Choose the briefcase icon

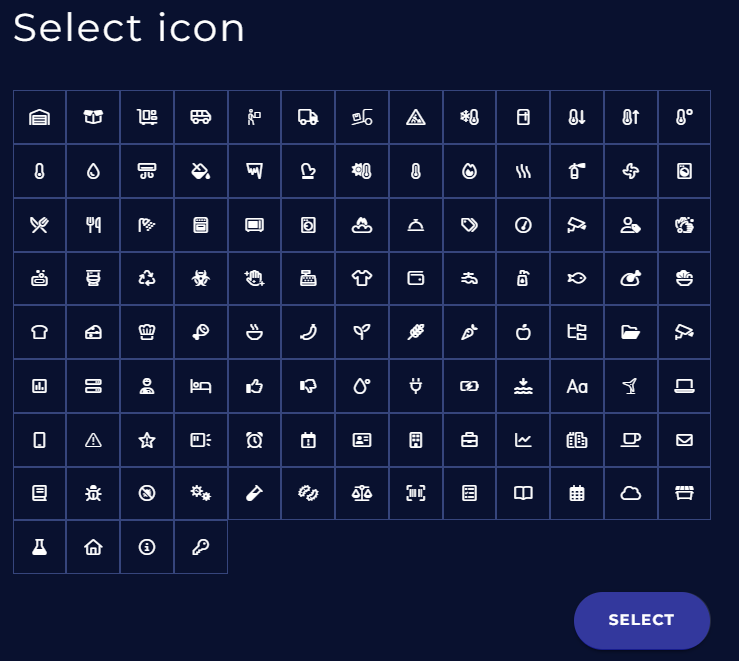469,440
